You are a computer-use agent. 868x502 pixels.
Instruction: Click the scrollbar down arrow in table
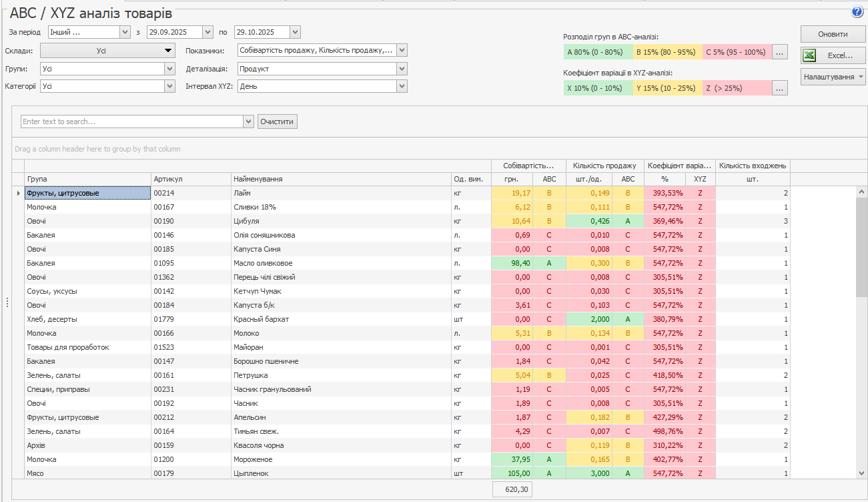(x=861, y=473)
